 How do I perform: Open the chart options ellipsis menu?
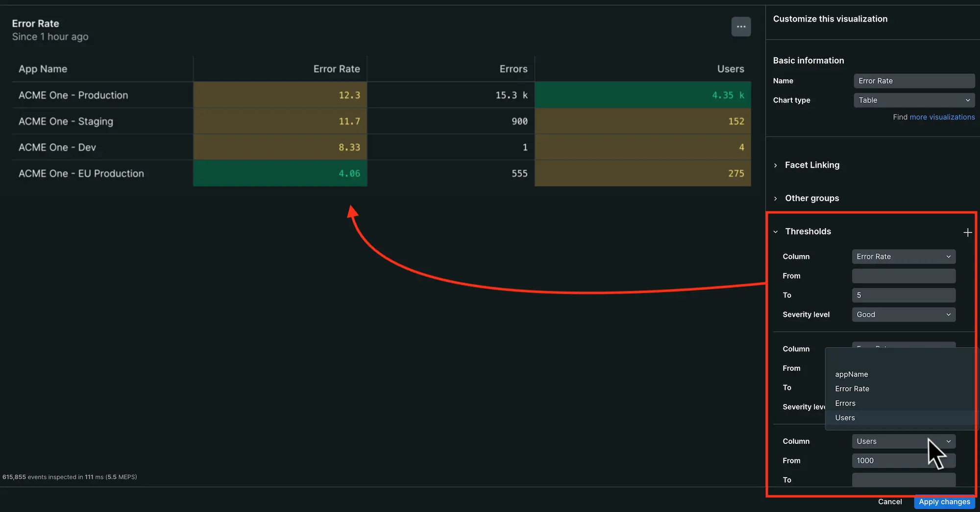tap(741, 26)
